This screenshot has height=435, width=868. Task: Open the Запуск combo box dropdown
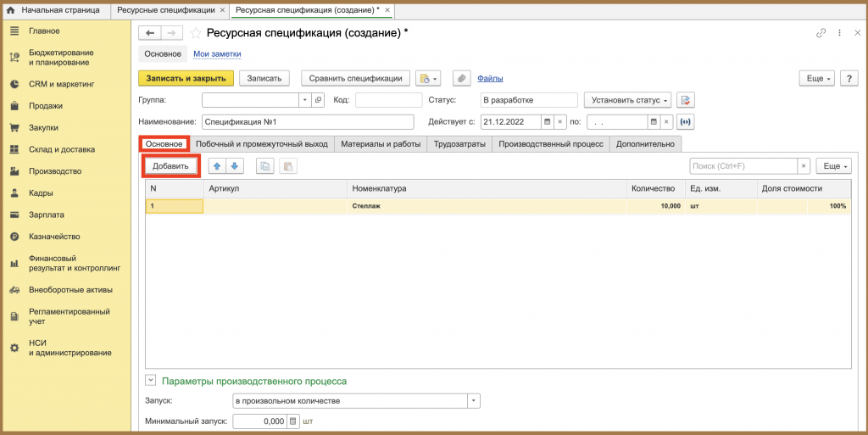[x=474, y=401]
